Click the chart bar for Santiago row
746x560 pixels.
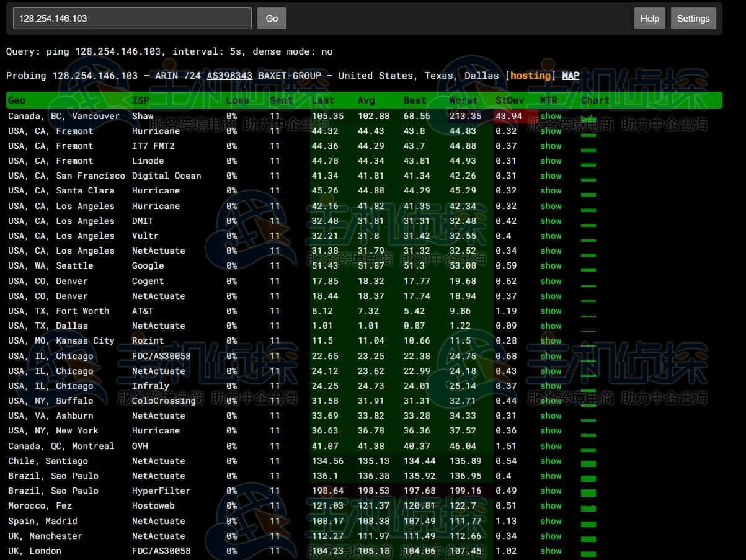pos(588,463)
